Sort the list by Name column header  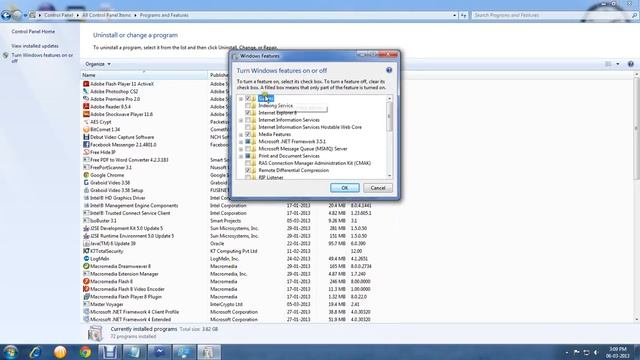144,75
